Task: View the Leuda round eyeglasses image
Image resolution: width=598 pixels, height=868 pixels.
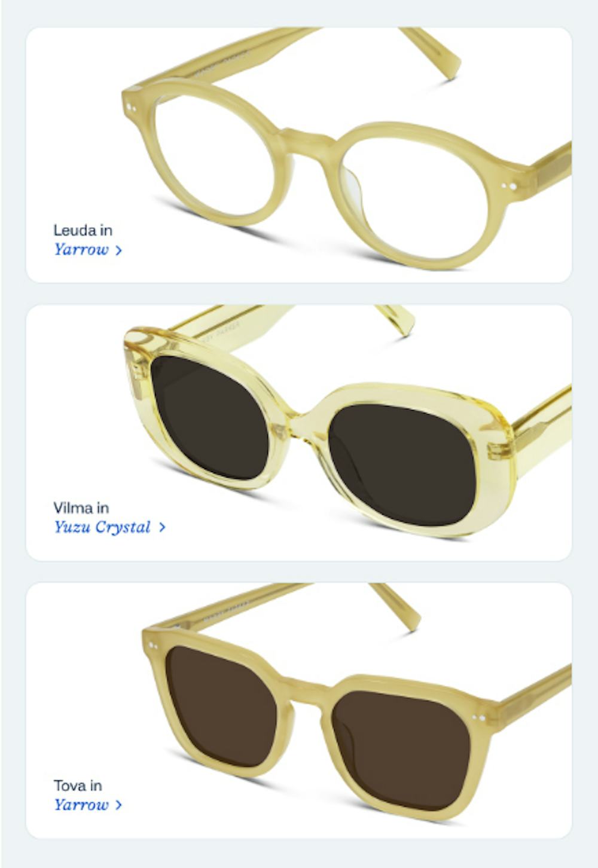Action: [x=347, y=149]
